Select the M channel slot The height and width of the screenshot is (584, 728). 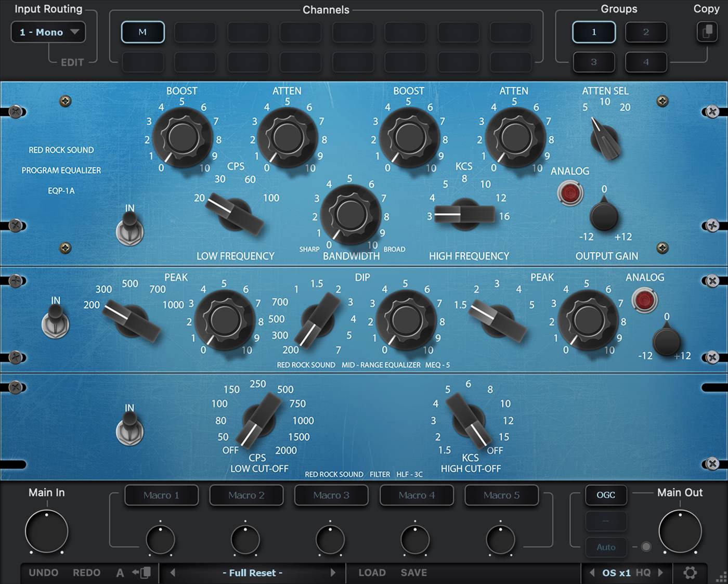[x=142, y=32]
